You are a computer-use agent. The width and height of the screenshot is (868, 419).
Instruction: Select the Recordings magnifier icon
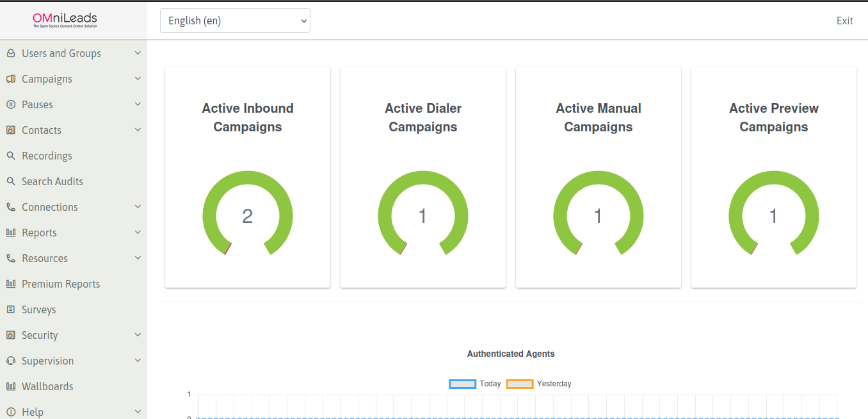pos(10,155)
